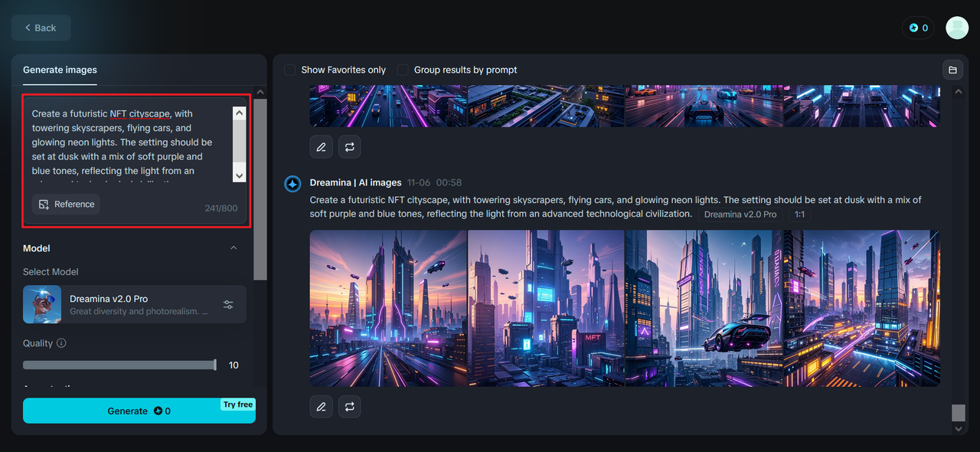Click the results scroll down arrow

[x=958, y=428]
